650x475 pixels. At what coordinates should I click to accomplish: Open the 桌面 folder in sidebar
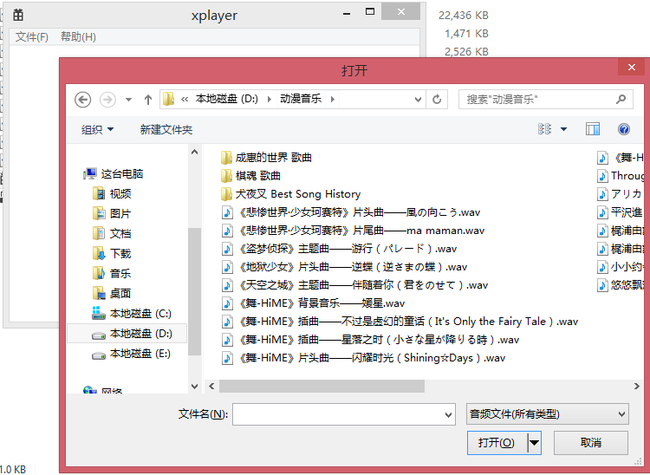[112, 293]
